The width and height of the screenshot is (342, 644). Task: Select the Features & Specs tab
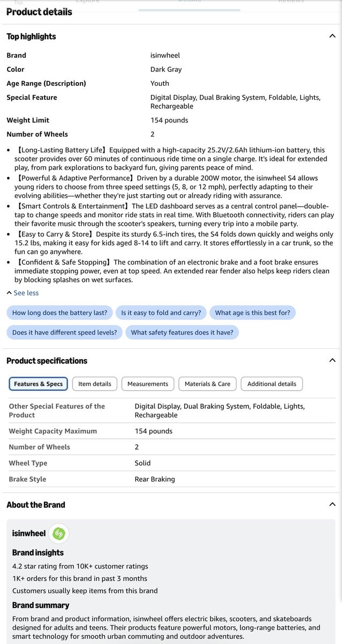tap(38, 384)
